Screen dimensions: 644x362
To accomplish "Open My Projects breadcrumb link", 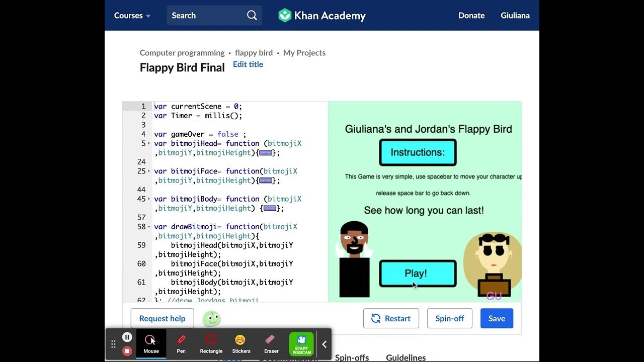I will (304, 53).
